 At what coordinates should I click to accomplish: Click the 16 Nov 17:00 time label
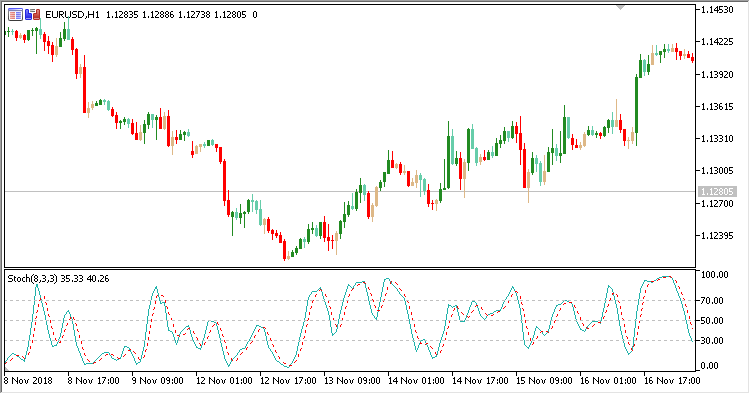click(x=672, y=381)
